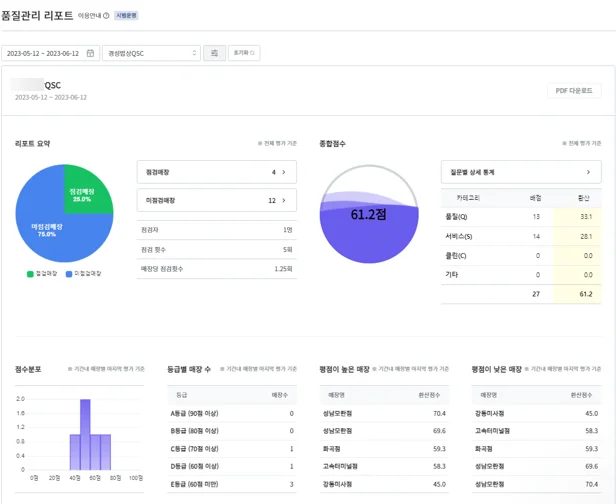Screen dimensions: 616x504
Task: Click the 종합점수 section heading
Action: coord(332,143)
